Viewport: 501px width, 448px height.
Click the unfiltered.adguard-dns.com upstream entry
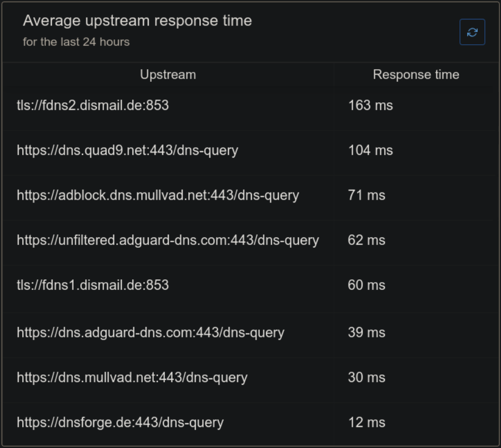point(168,240)
